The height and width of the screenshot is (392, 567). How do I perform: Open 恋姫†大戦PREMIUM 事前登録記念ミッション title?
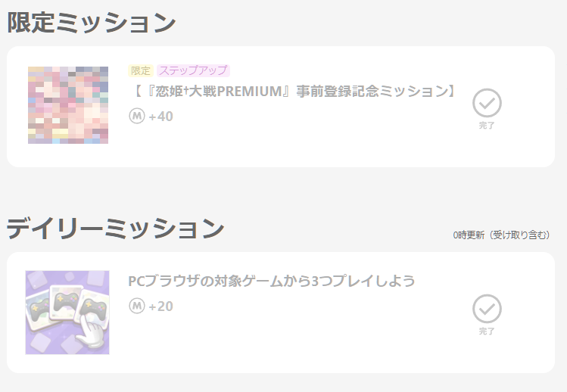[x=294, y=91]
